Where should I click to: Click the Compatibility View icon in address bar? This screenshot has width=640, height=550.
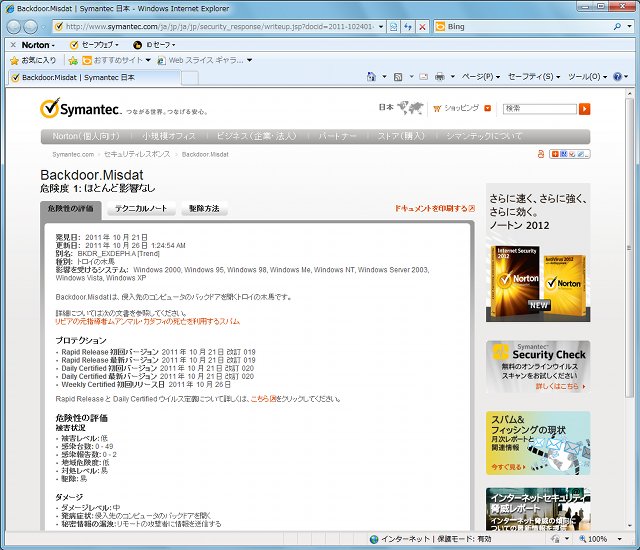(393, 27)
